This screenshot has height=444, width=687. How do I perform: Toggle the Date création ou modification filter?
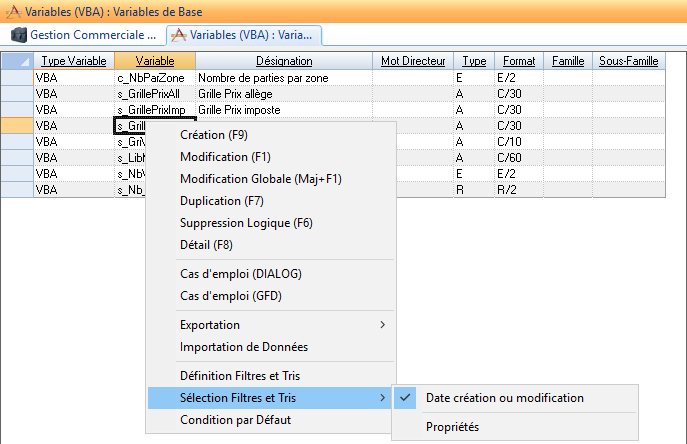[504, 398]
